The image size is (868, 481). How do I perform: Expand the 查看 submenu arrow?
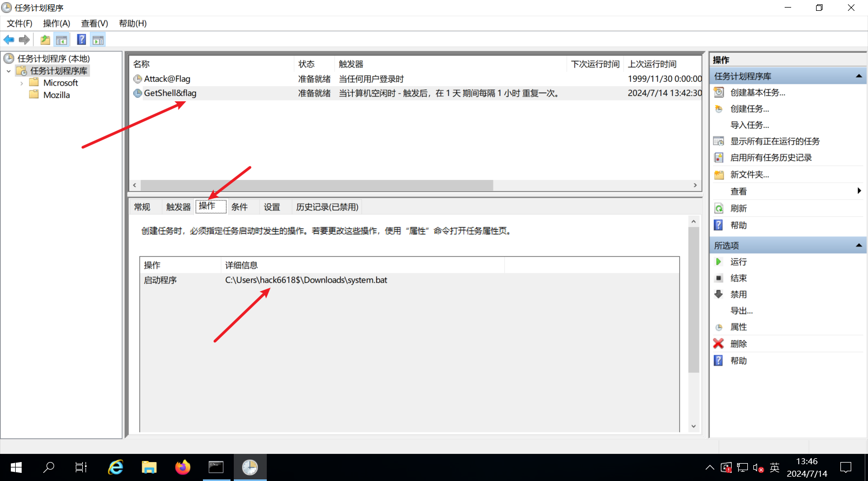tap(859, 191)
